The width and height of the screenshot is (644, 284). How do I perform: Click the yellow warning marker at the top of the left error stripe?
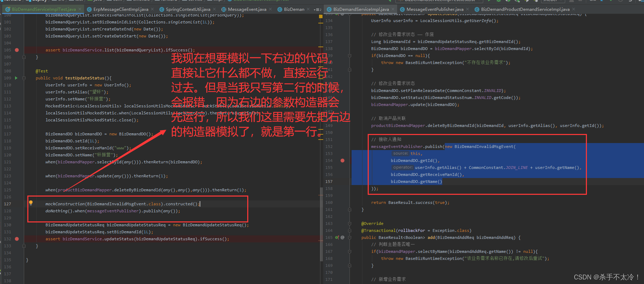pos(320,16)
